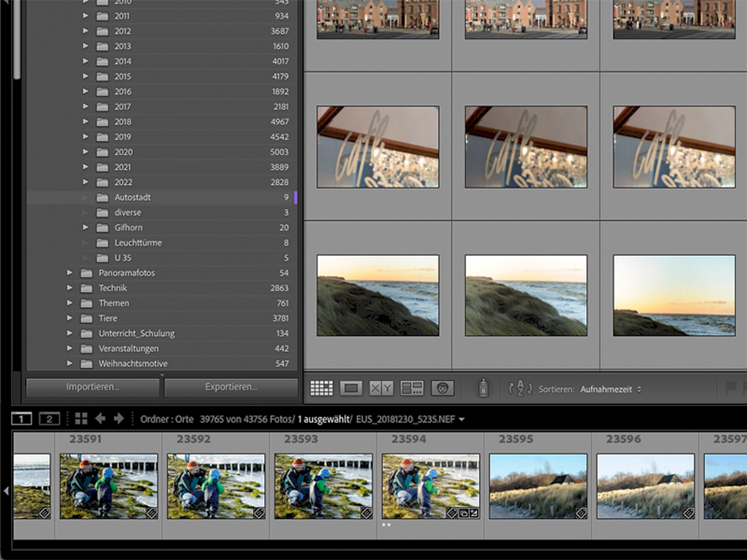Expand the Weihnachtsmotive folder

[x=70, y=363]
